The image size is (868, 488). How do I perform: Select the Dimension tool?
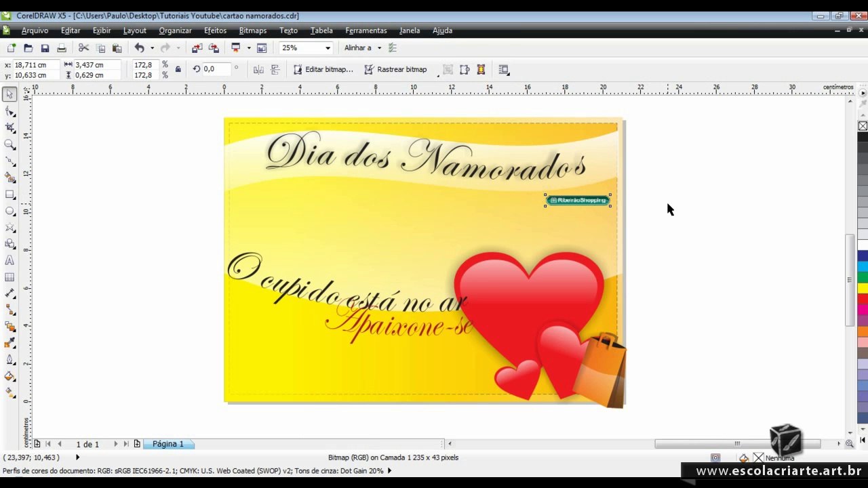(10, 293)
